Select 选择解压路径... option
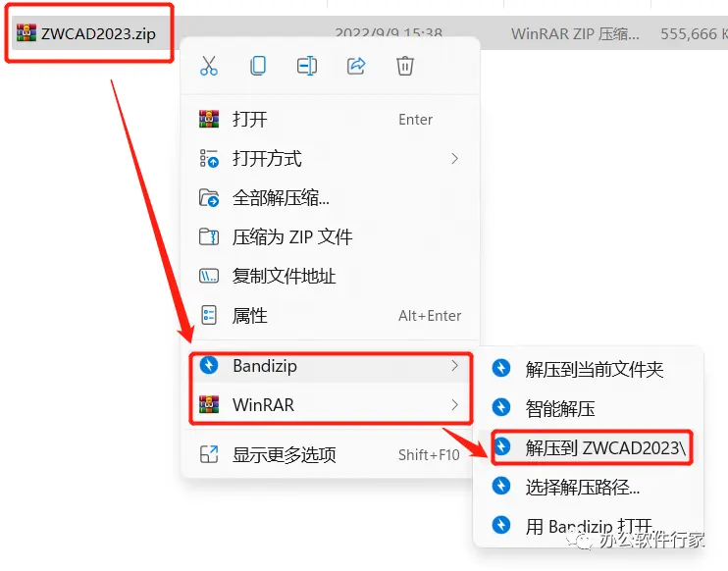 (589, 487)
